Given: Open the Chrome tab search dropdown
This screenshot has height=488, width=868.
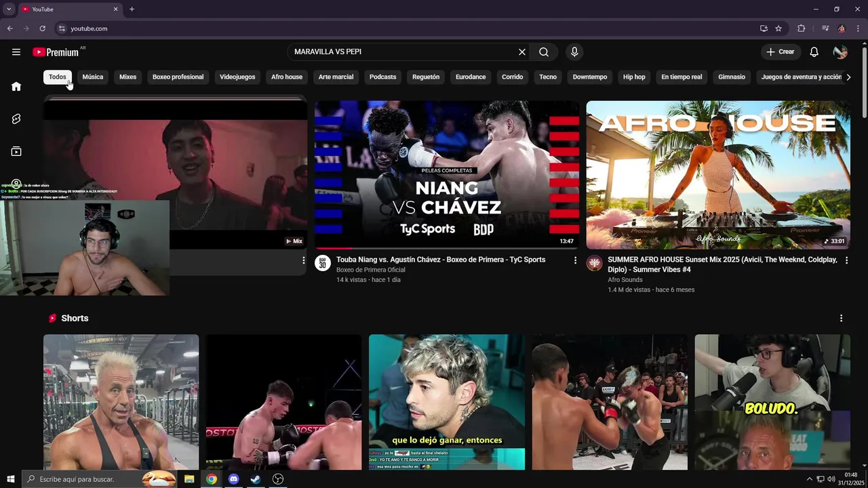Looking at the screenshot, I should tap(9, 9).
